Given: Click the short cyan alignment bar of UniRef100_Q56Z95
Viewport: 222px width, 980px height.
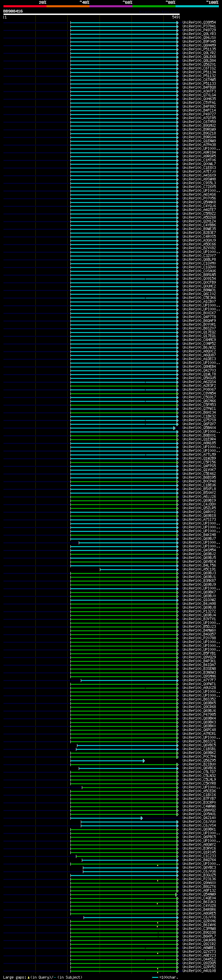Looking at the screenshot, I should pos(108,761).
